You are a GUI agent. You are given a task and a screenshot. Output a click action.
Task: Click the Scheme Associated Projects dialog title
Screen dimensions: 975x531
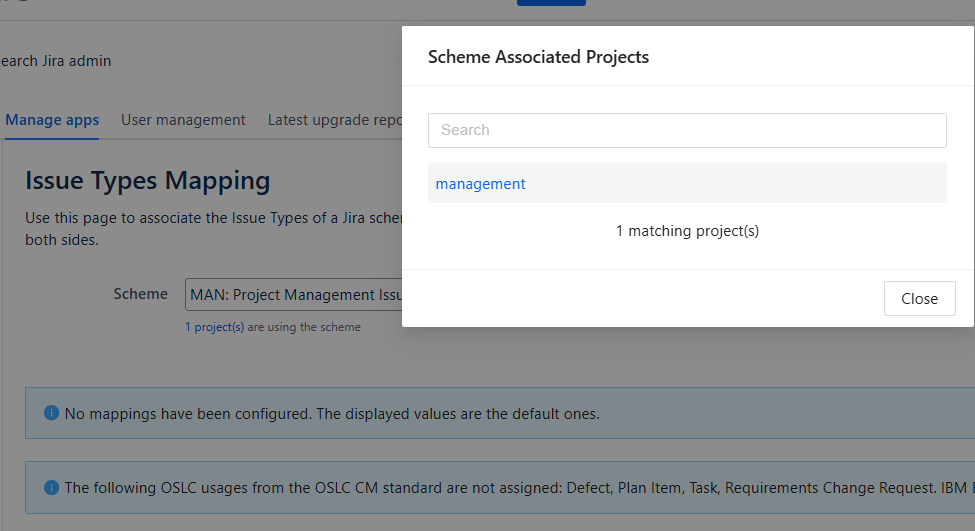tap(538, 57)
